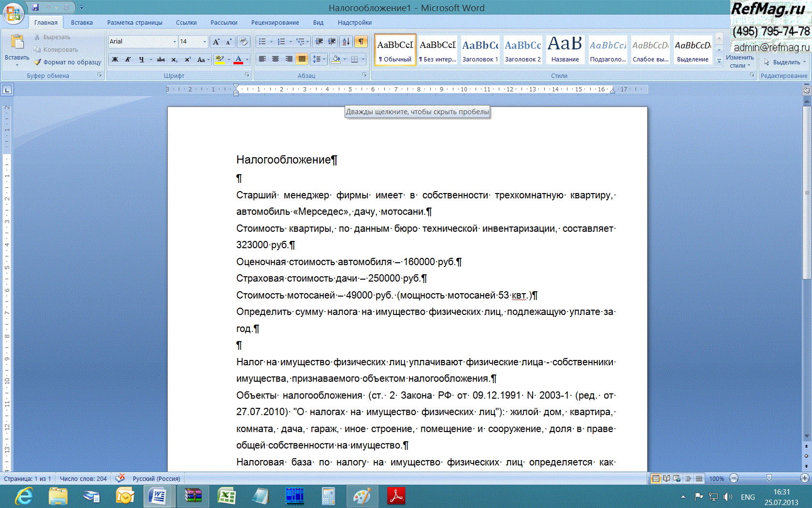The height and width of the screenshot is (508, 812).
Task: Apply bulleted list formatting
Action: (262, 42)
